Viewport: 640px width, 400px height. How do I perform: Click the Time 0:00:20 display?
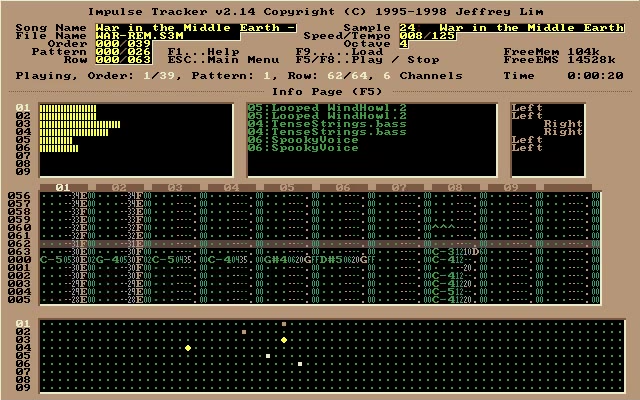coord(564,76)
